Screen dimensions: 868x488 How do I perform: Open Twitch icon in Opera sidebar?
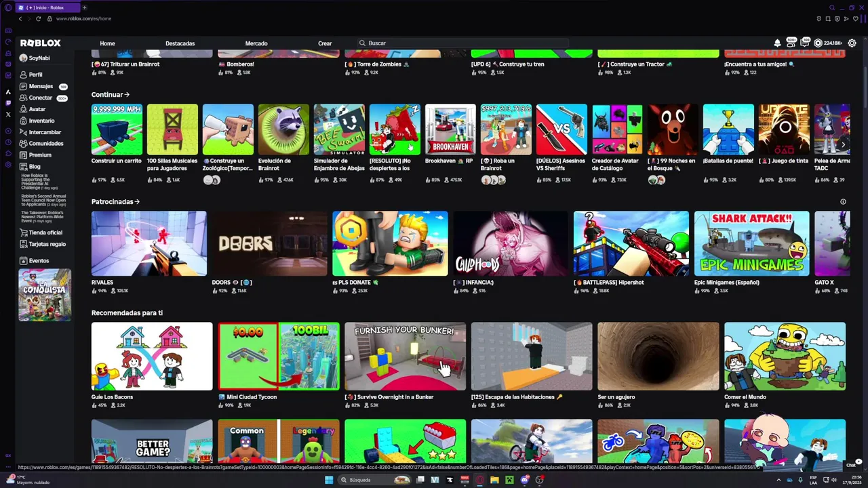[x=8, y=102]
